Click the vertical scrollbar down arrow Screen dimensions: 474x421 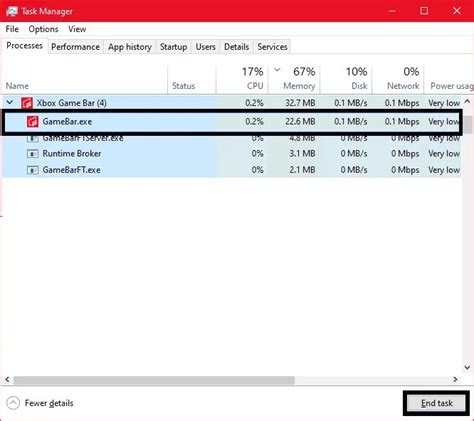click(467, 367)
